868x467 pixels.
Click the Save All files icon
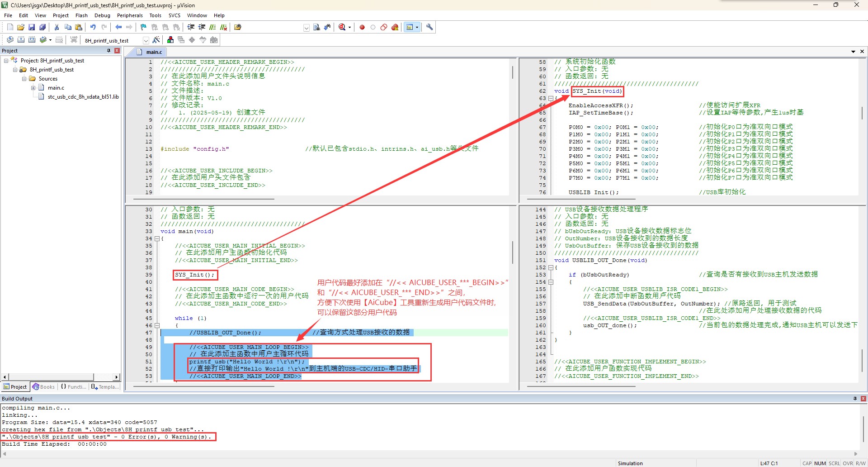pos(42,27)
